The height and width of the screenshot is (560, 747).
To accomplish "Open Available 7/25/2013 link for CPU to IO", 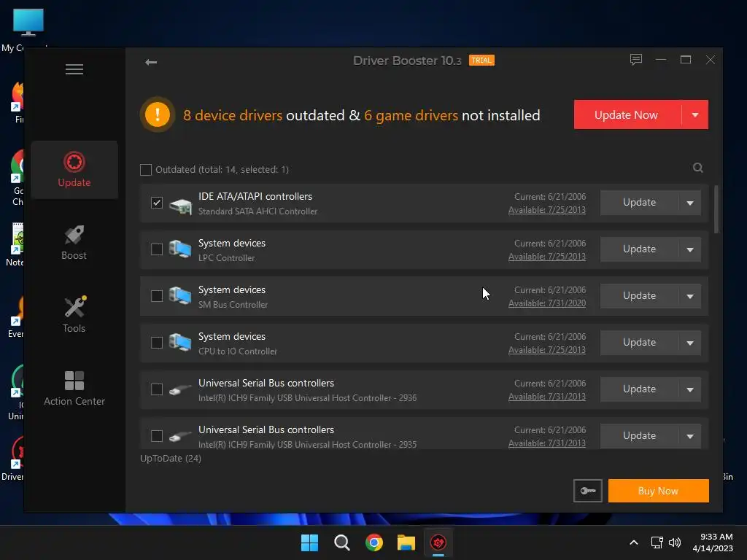I will [x=547, y=350].
